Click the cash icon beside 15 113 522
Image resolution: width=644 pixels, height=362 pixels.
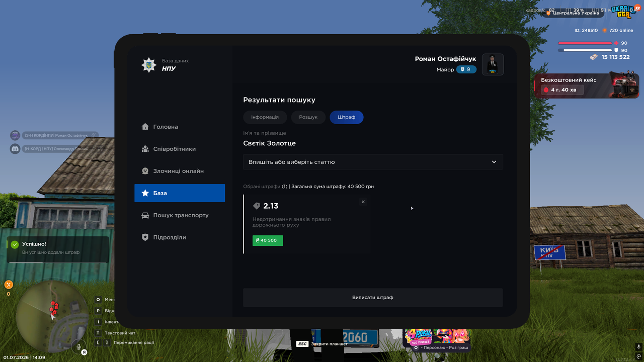(594, 57)
